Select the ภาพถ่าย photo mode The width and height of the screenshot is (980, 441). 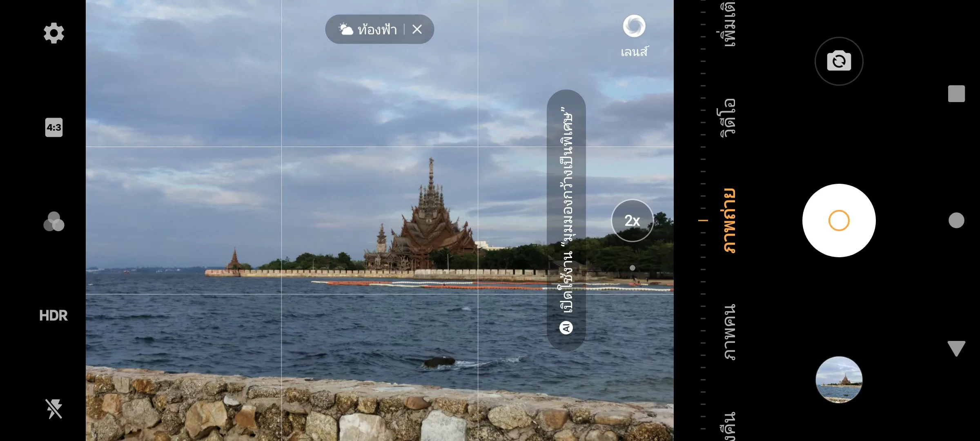pos(729,220)
